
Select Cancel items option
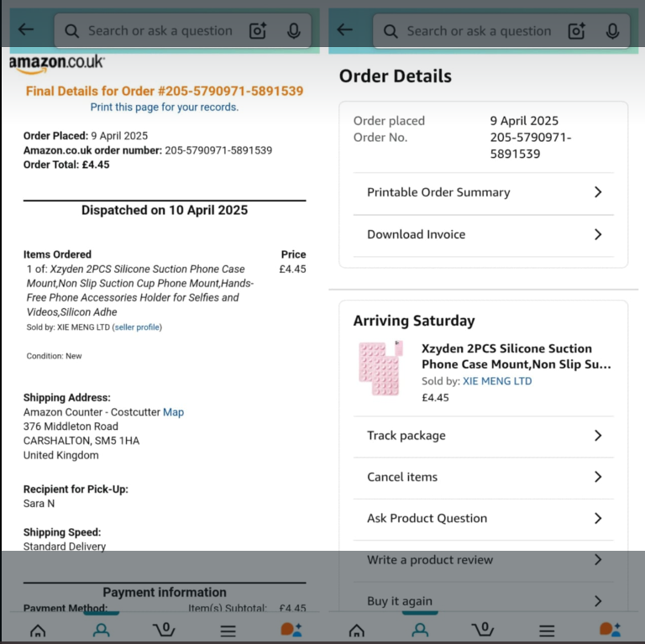point(483,477)
